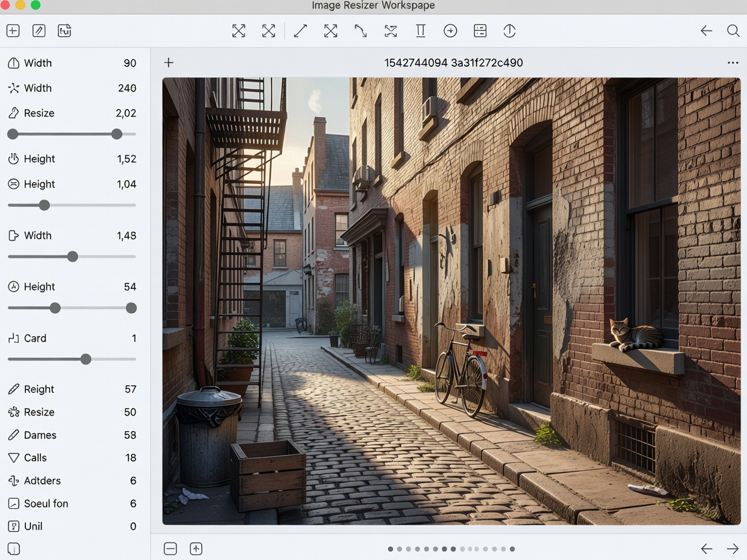Click the Width value 90

click(x=130, y=63)
